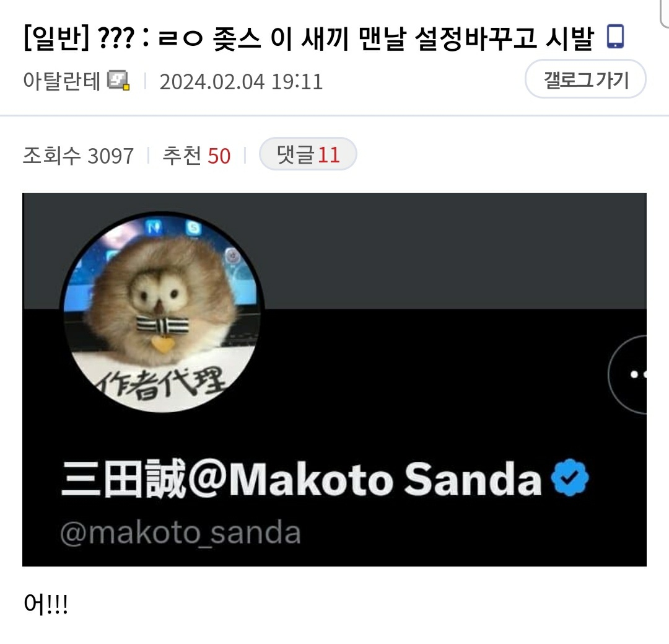
Task: Click the mobile phone icon beside the post title
Action: (x=615, y=37)
